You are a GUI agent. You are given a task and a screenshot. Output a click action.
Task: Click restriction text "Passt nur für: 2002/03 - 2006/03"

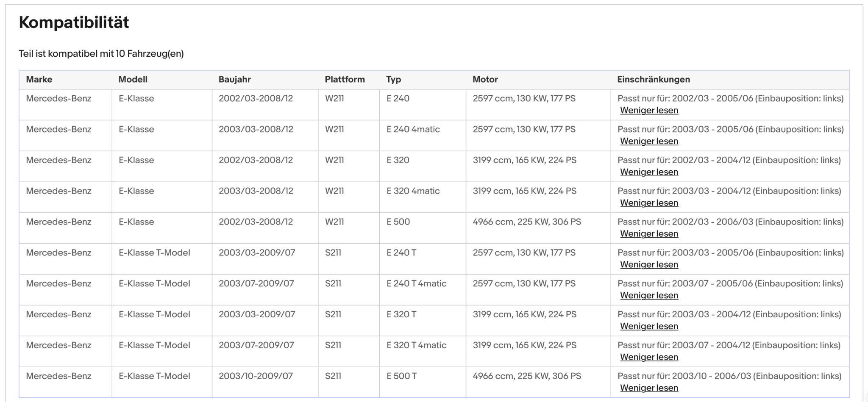point(685,222)
